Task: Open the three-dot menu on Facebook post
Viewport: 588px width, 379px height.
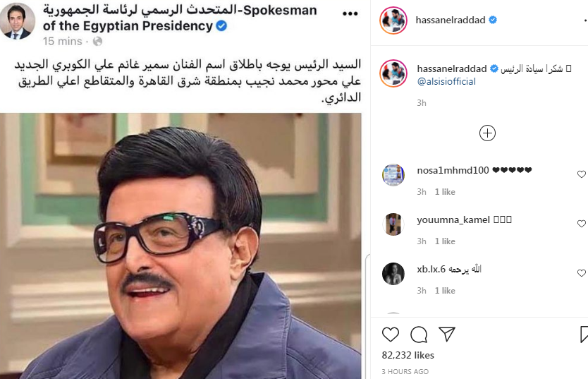Action: (x=350, y=14)
